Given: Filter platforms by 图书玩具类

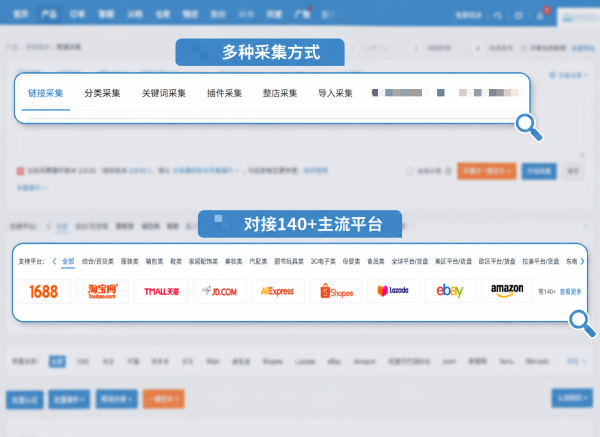Looking at the screenshot, I should [289, 261].
